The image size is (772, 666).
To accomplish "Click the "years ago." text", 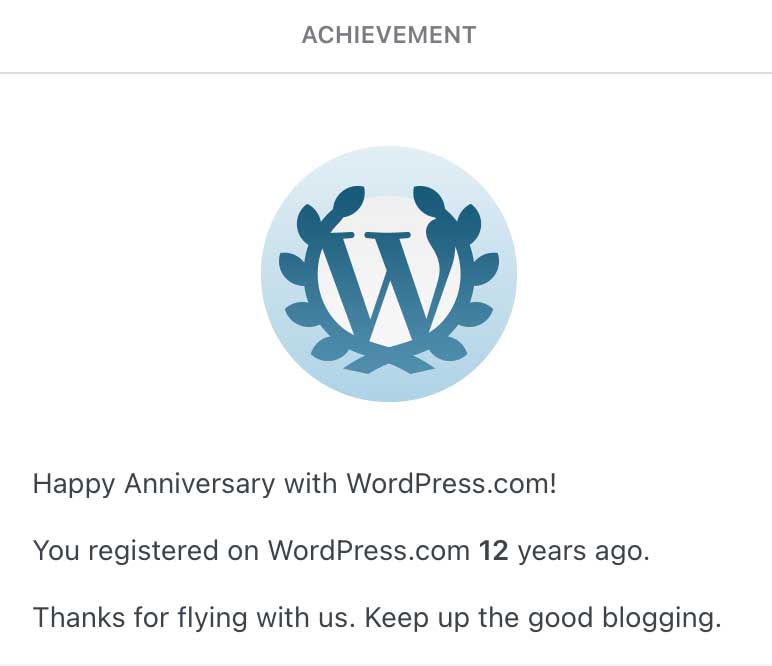I will pos(585,551).
